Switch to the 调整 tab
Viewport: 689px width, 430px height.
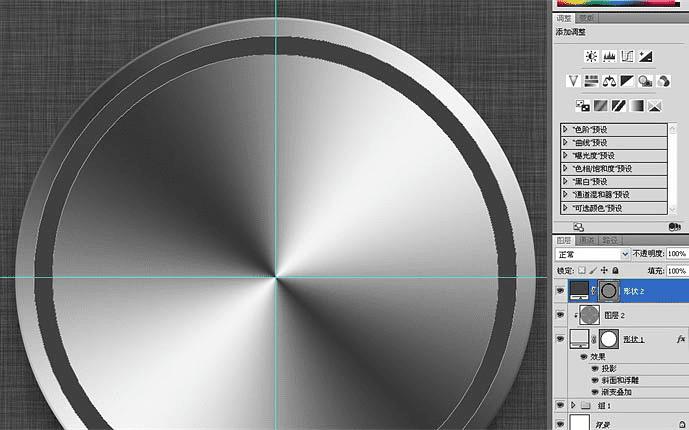pos(564,18)
